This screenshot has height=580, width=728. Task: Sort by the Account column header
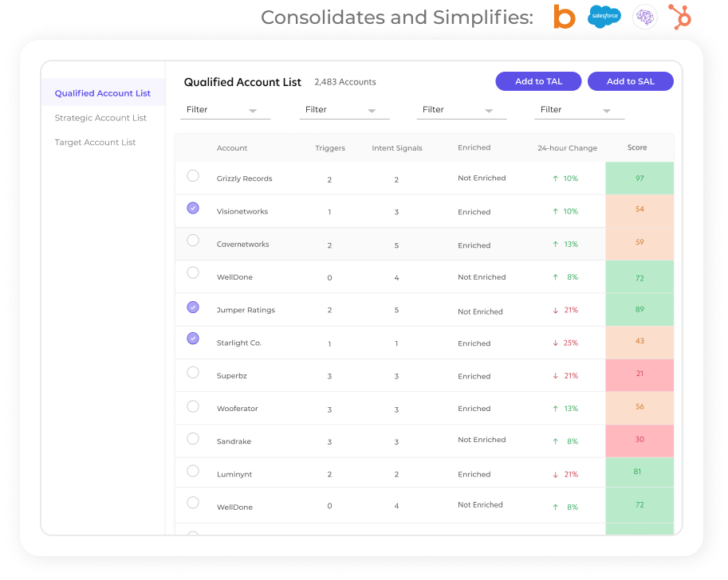point(232,148)
